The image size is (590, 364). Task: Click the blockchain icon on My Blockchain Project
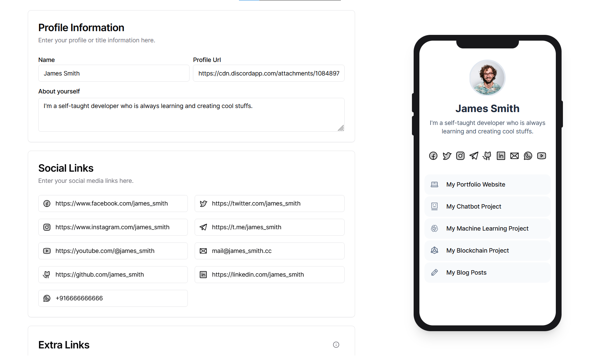click(434, 250)
